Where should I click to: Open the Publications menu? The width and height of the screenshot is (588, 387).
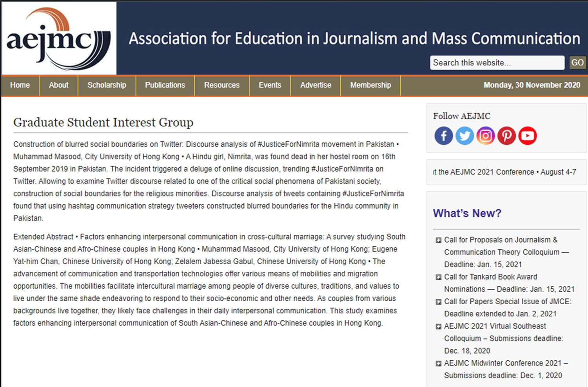165,85
